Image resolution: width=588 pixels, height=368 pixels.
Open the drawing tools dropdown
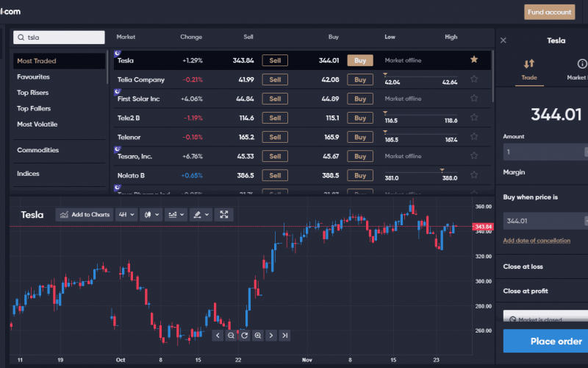point(201,215)
